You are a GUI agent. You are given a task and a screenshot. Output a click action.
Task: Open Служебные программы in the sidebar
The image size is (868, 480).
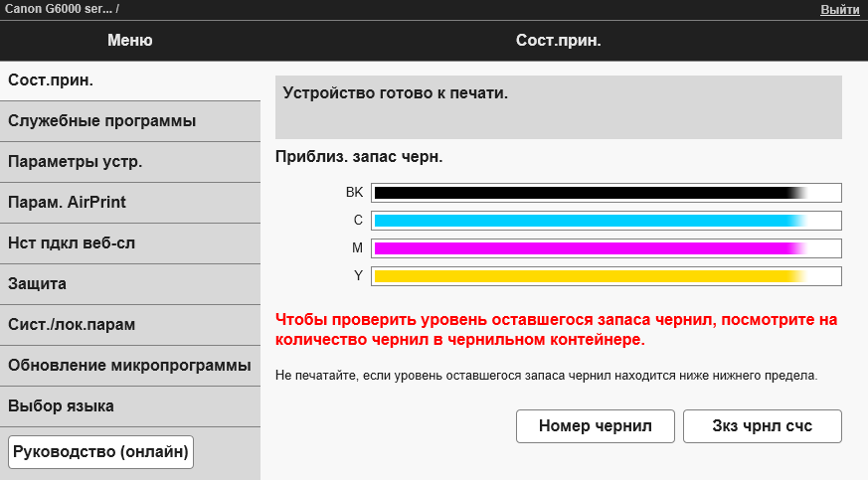129,121
